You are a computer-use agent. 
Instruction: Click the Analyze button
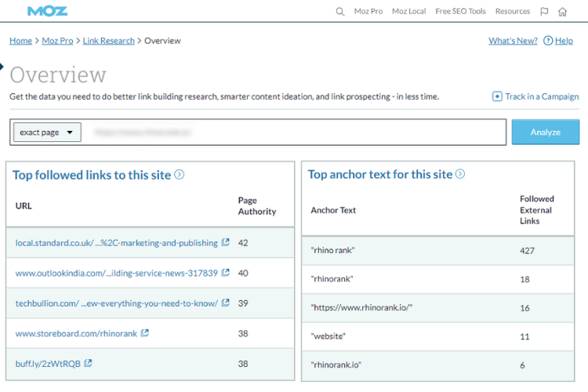pyautogui.click(x=545, y=132)
